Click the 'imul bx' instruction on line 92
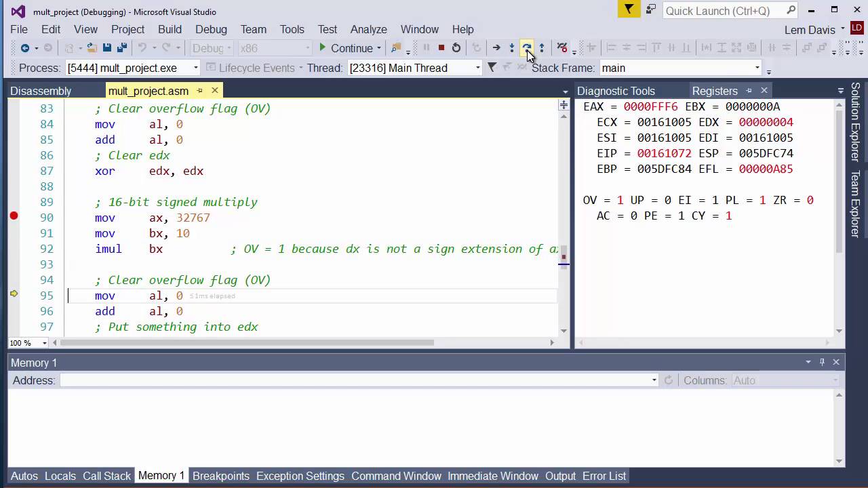Screen dimensions: 868x488 [129, 249]
